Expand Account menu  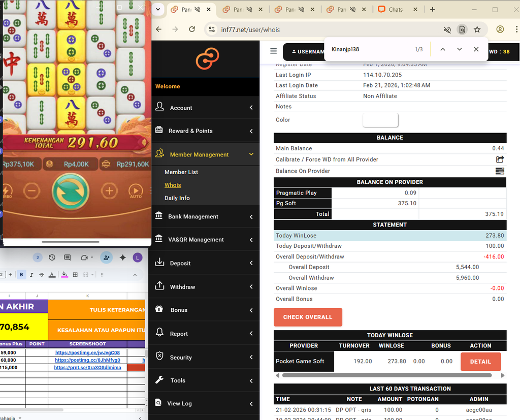205,108
